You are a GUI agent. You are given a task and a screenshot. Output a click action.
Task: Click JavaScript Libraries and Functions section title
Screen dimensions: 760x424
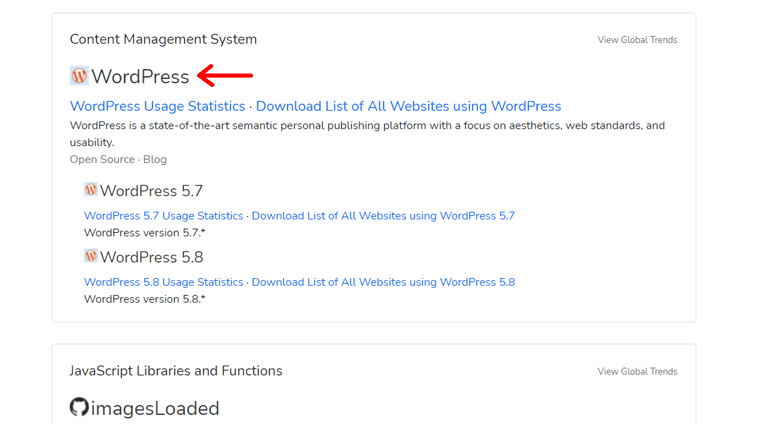176,371
